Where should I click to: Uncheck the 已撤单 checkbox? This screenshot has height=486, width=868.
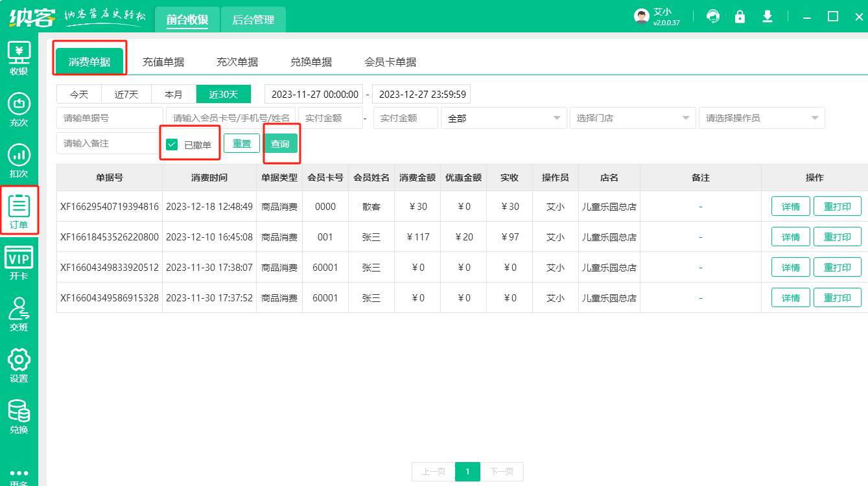[172, 145]
